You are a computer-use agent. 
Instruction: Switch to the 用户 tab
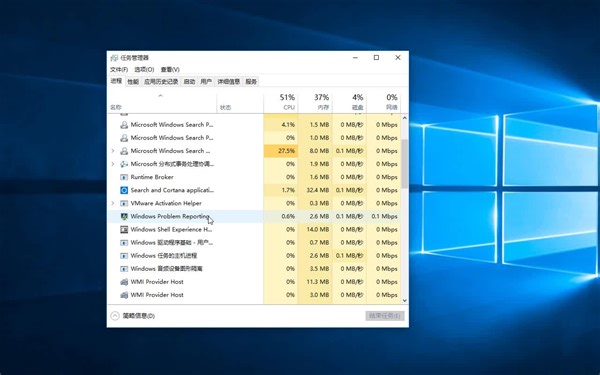(x=206, y=82)
